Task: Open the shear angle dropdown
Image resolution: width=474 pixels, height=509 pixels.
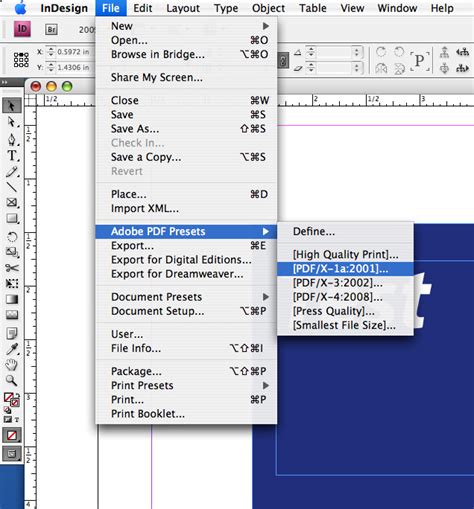Action: (357, 68)
